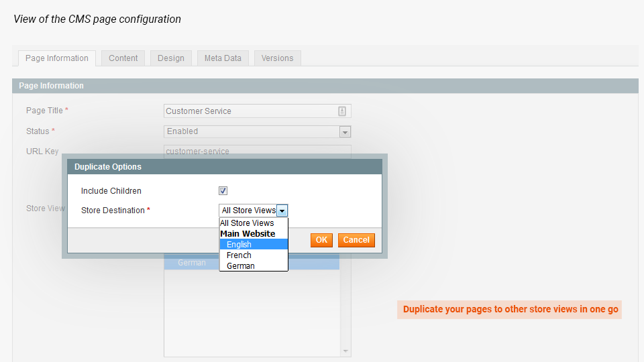The width and height of the screenshot is (644, 362).
Task: Select All Store Views option in expanded list
Action: click(x=247, y=223)
